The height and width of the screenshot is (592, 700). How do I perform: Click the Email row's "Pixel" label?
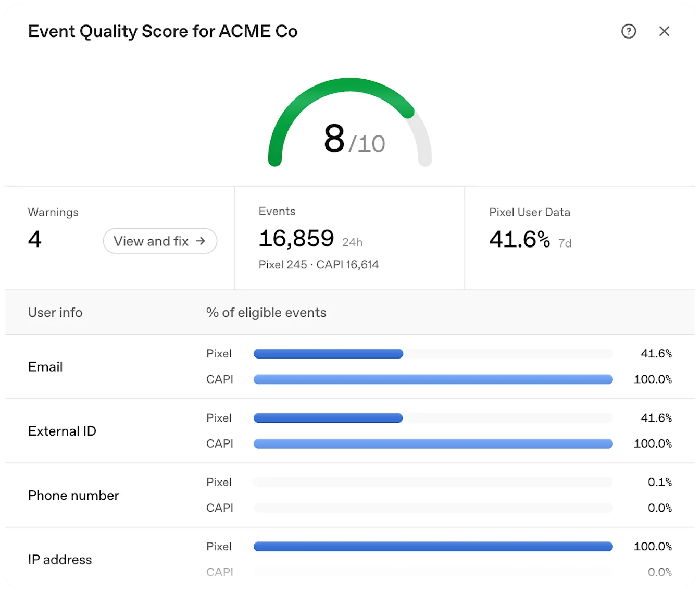(219, 354)
